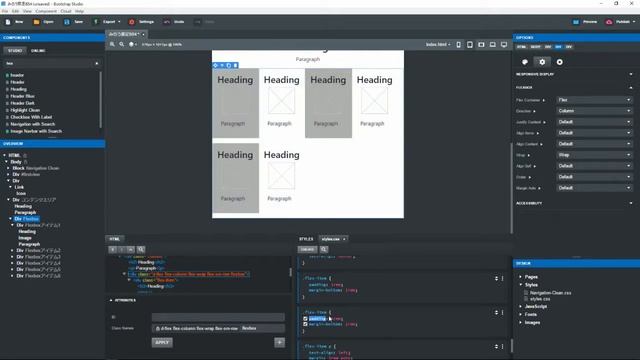
Task: Open the Margin Auto dropdown
Action: point(594,188)
